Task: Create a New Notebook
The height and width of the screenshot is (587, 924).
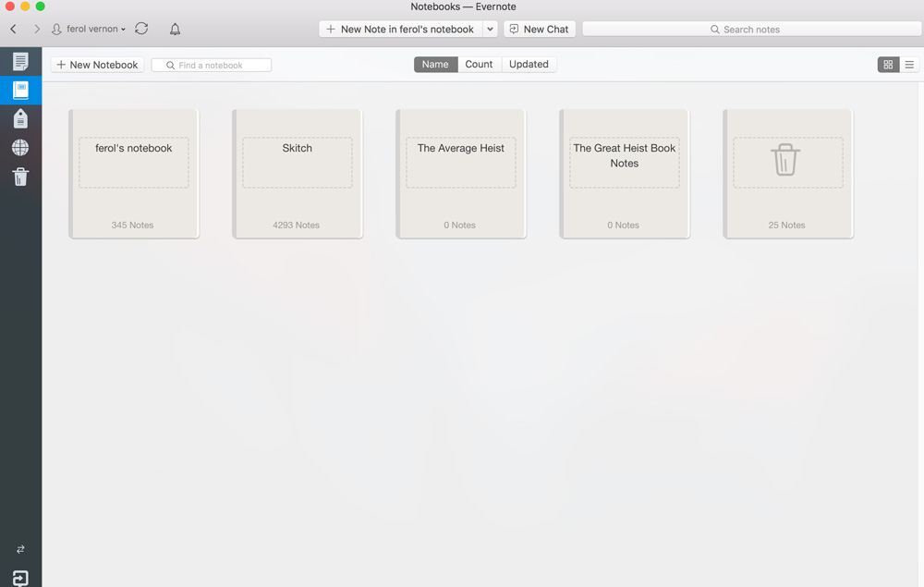Action: 97,65
